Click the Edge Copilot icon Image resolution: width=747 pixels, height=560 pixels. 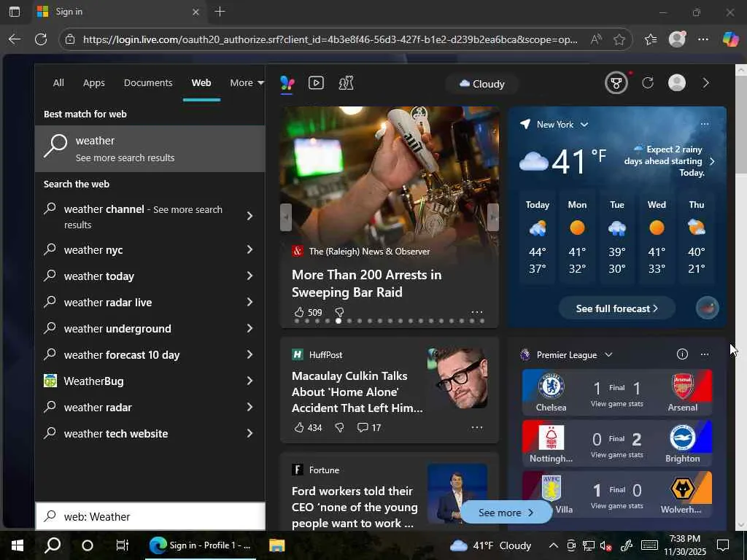tap(730, 39)
